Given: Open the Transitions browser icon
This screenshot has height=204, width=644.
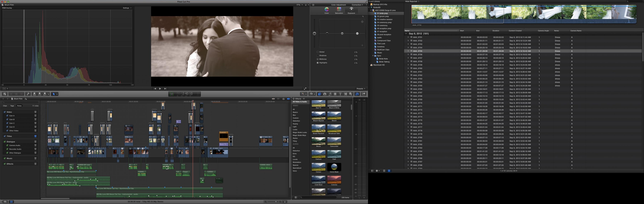Looking at the screenshot, I should tap(335, 94).
